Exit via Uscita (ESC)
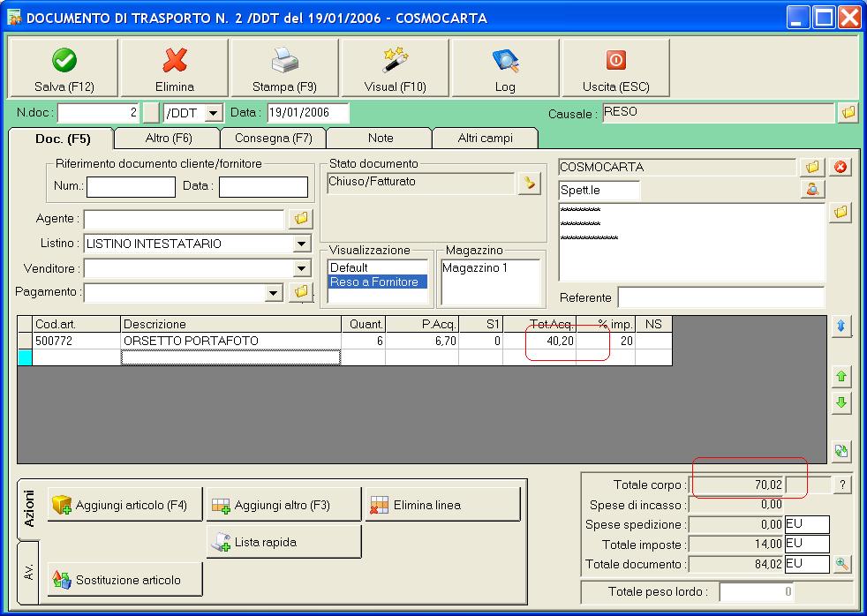The width and height of the screenshot is (867, 616). pyautogui.click(x=615, y=68)
